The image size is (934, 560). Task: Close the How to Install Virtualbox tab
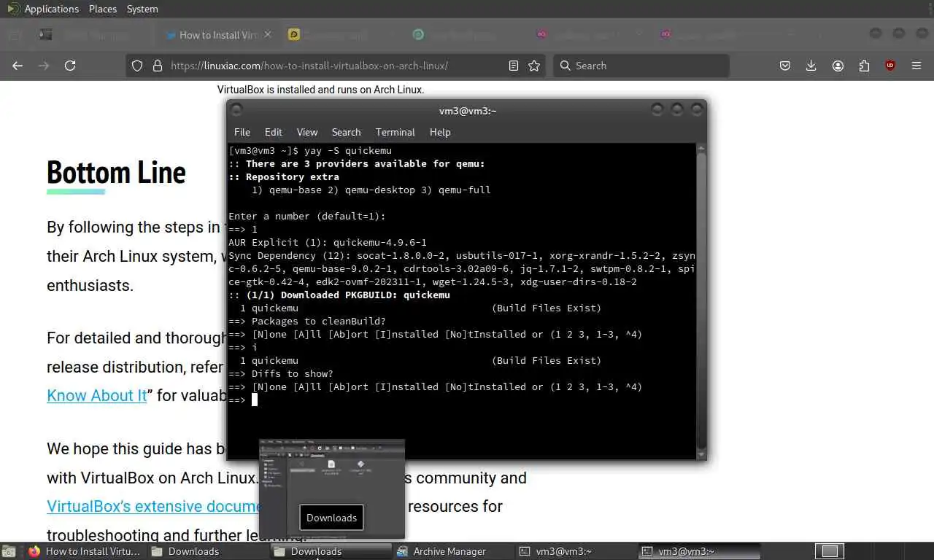pyautogui.click(x=268, y=34)
